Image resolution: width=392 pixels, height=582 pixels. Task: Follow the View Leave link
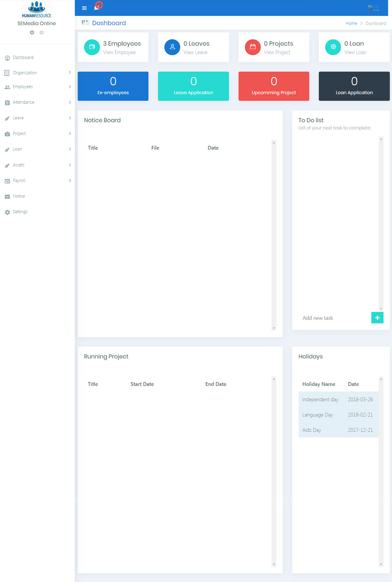(x=195, y=52)
